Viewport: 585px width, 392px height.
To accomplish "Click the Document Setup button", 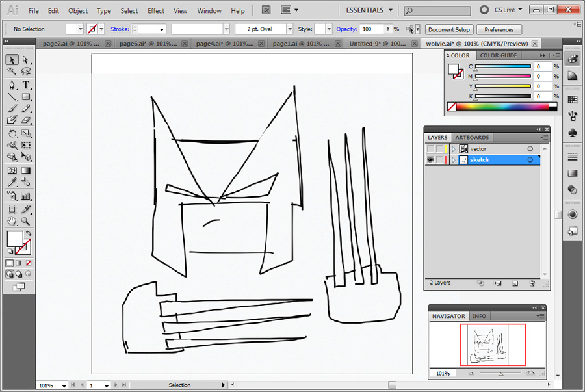I will [x=448, y=29].
